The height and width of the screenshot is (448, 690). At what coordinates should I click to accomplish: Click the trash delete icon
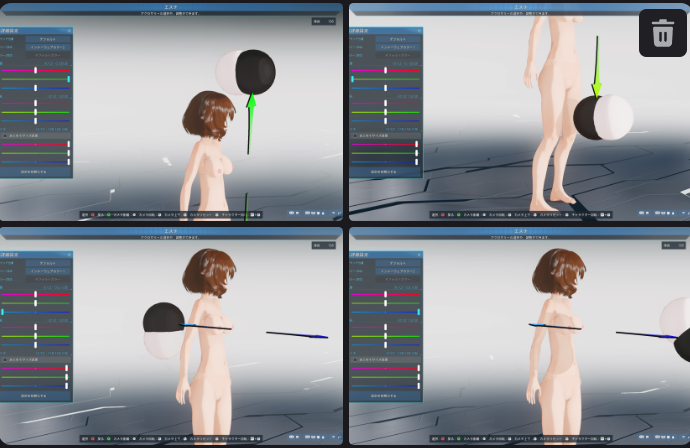(662, 33)
